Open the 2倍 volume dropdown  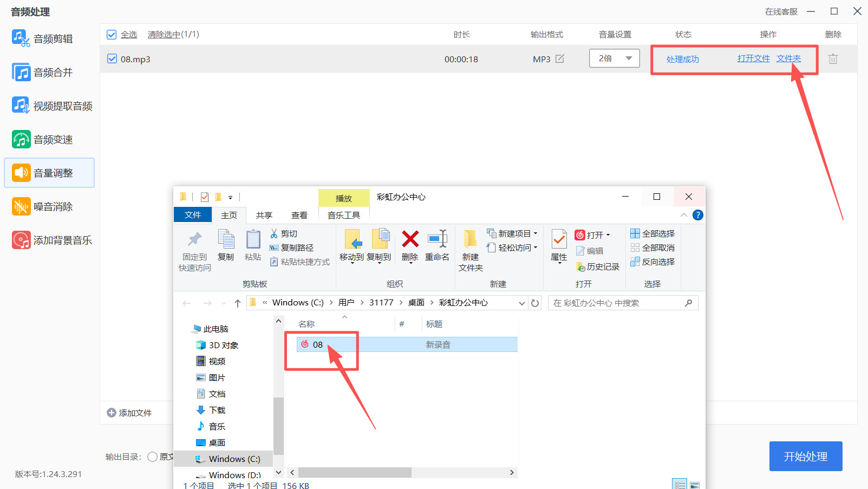[614, 58]
